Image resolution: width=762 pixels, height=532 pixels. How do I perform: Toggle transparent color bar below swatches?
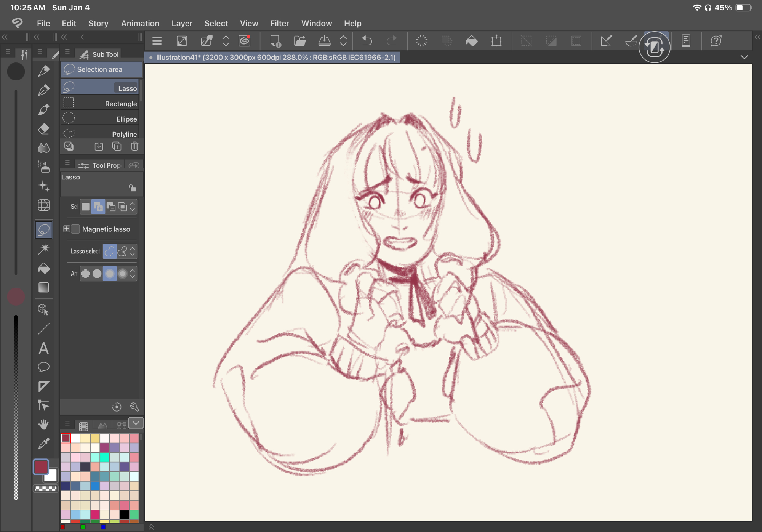(46, 489)
